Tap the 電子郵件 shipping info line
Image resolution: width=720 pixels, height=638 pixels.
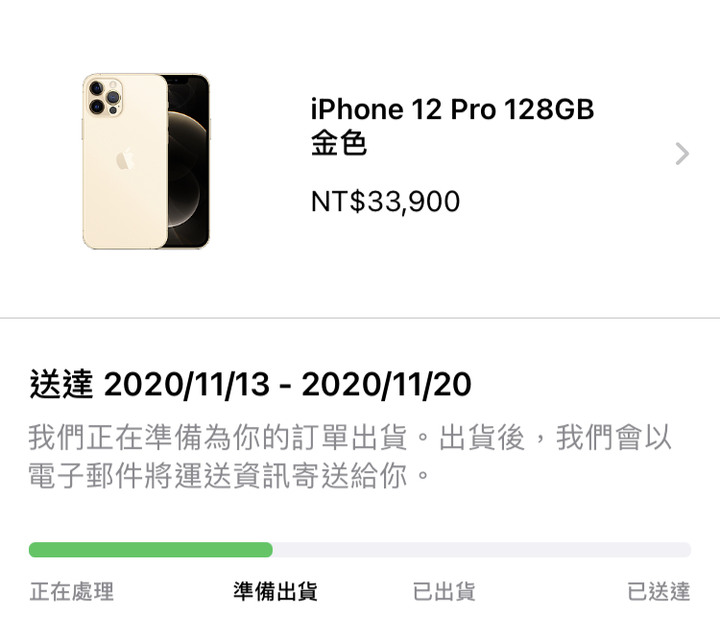[228, 476]
